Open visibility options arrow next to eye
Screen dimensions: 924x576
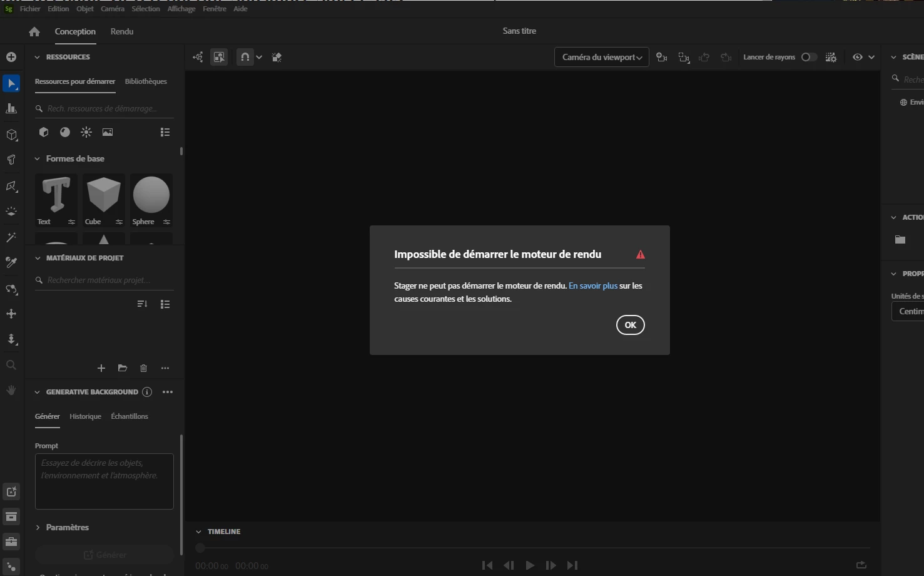871,57
